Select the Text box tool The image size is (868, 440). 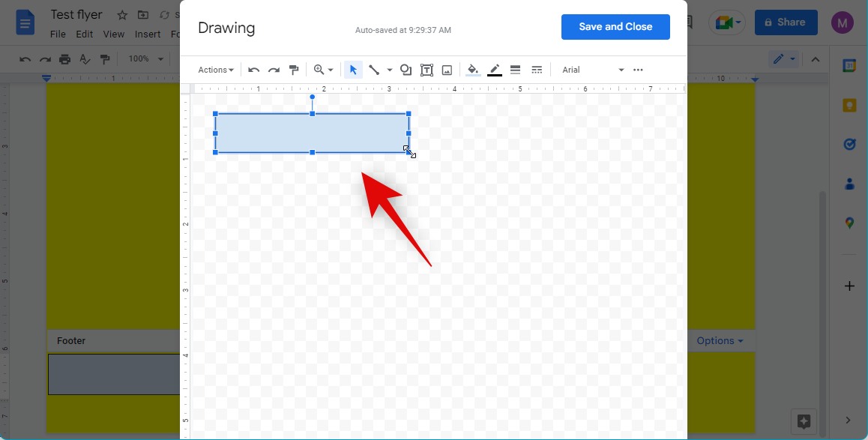(x=427, y=70)
